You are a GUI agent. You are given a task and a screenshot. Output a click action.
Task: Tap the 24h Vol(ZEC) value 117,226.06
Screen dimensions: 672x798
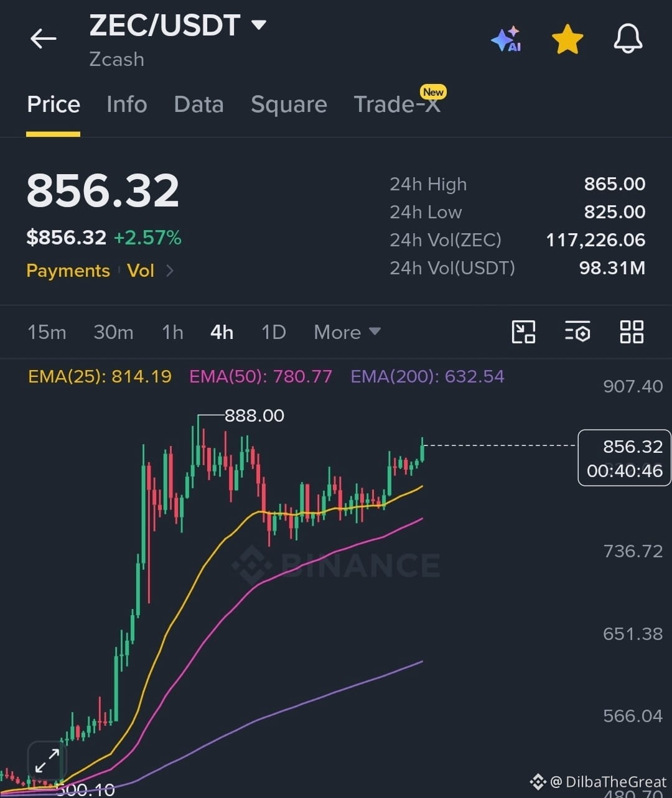[x=595, y=240]
